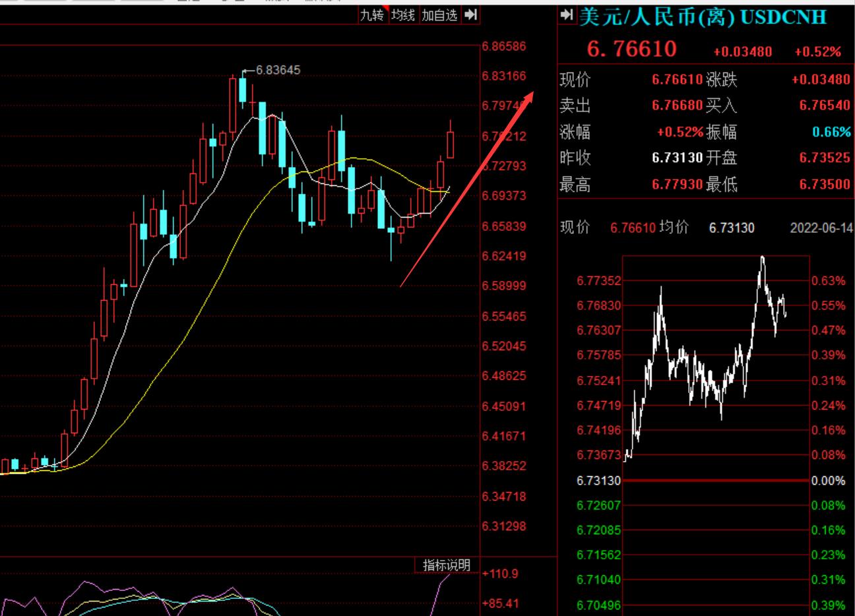Image resolution: width=855 pixels, height=616 pixels.
Task: Click intraday axis price 6.72085
Action: (x=599, y=530)
